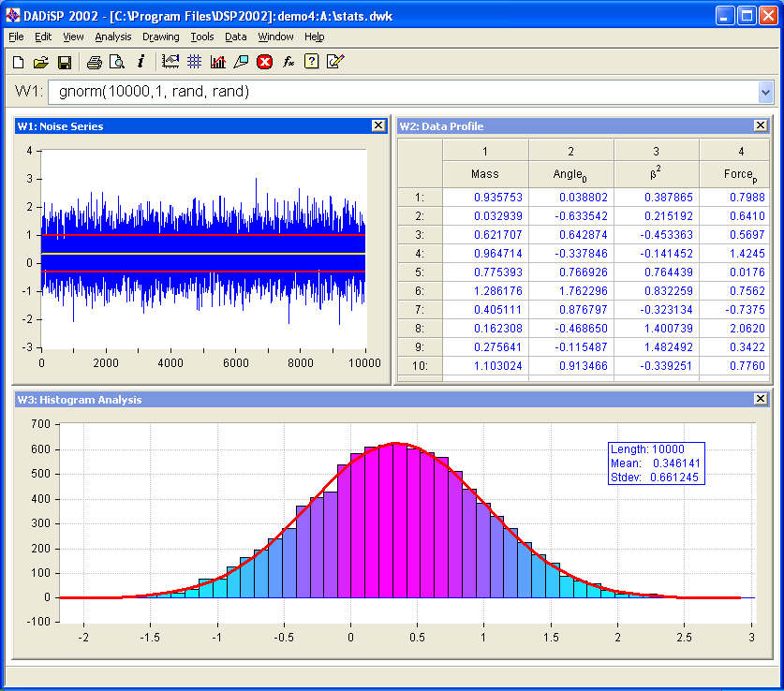Save the worksheet with the floppy icon
The width and height of the screenshot is (784, 691).
point(65,62)
